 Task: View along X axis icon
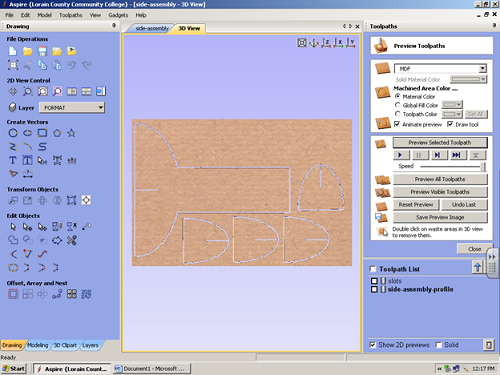click(x=338, y=43)
